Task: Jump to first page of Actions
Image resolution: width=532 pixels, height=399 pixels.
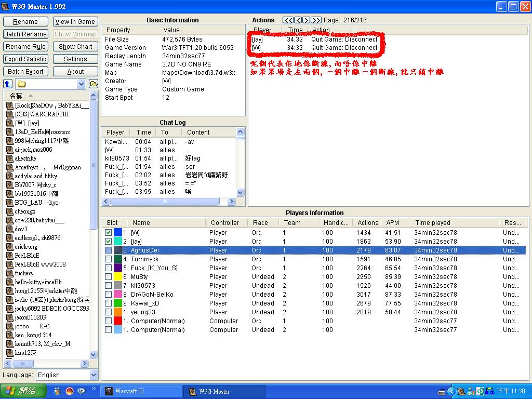Action: [288, 20]
